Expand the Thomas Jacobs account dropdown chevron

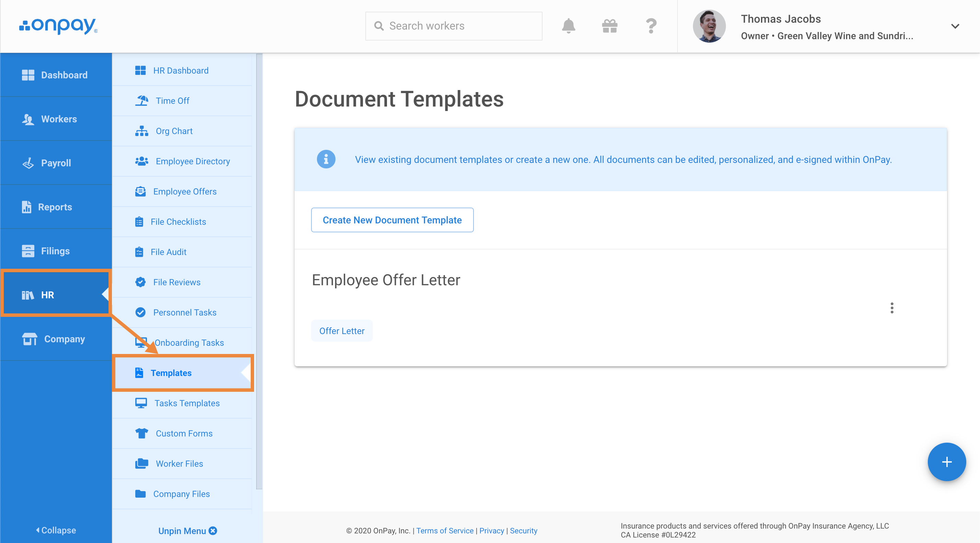[x=955, y=26]
